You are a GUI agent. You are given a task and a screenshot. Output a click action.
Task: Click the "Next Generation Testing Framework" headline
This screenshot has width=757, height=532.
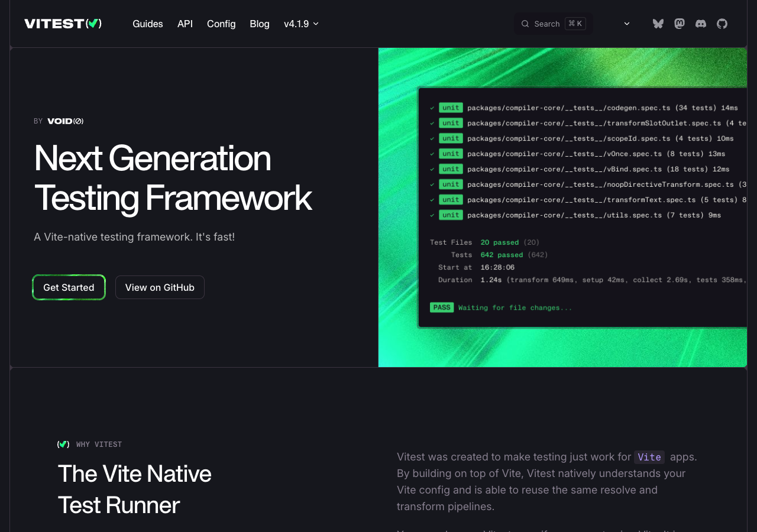[x=173, y=178]
